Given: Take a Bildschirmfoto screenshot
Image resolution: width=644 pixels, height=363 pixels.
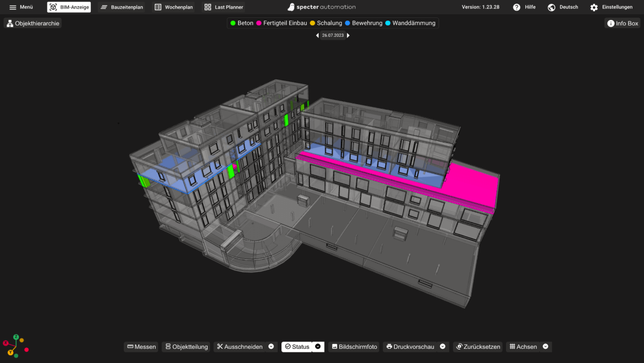Looking at the screenshot, I should click(354, 347).
